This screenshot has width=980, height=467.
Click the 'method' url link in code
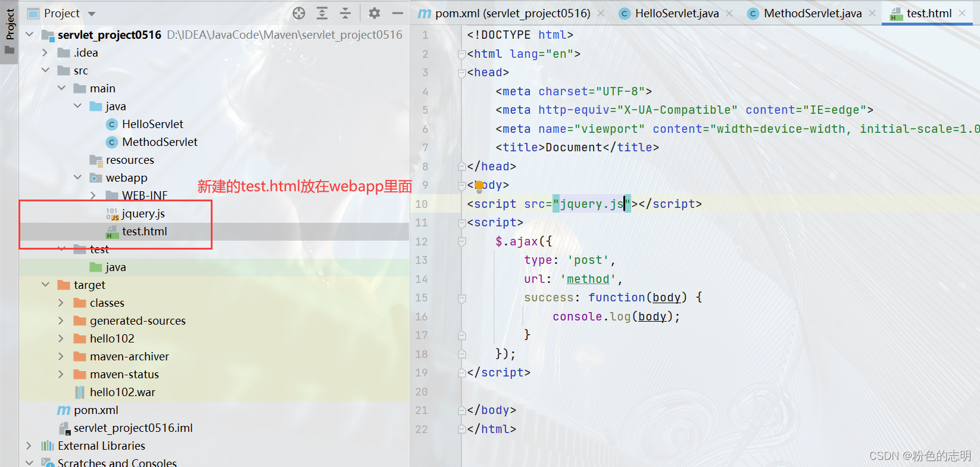588,279
